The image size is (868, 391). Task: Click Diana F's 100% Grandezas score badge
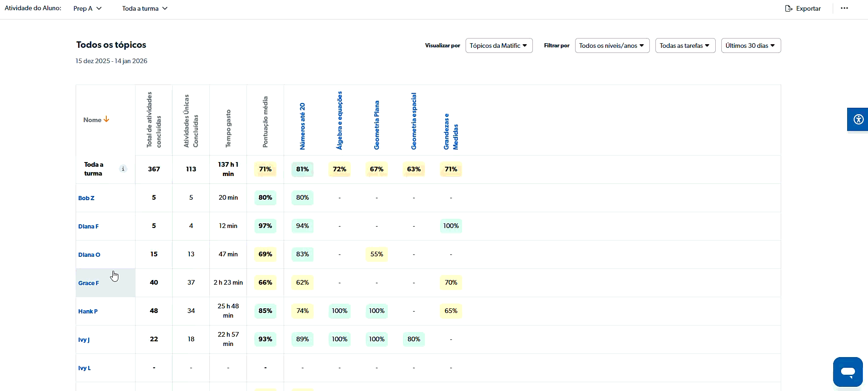(x=451, y=226)
